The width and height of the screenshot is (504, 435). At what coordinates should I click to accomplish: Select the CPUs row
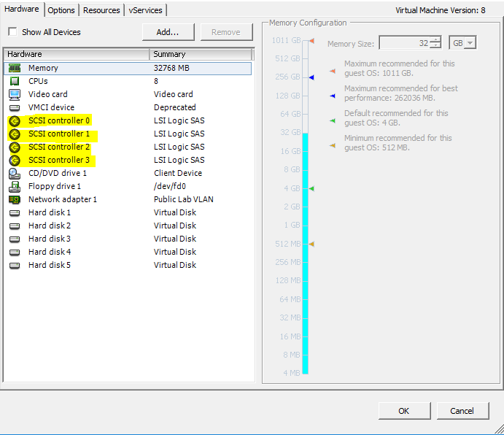pos(128,81)
